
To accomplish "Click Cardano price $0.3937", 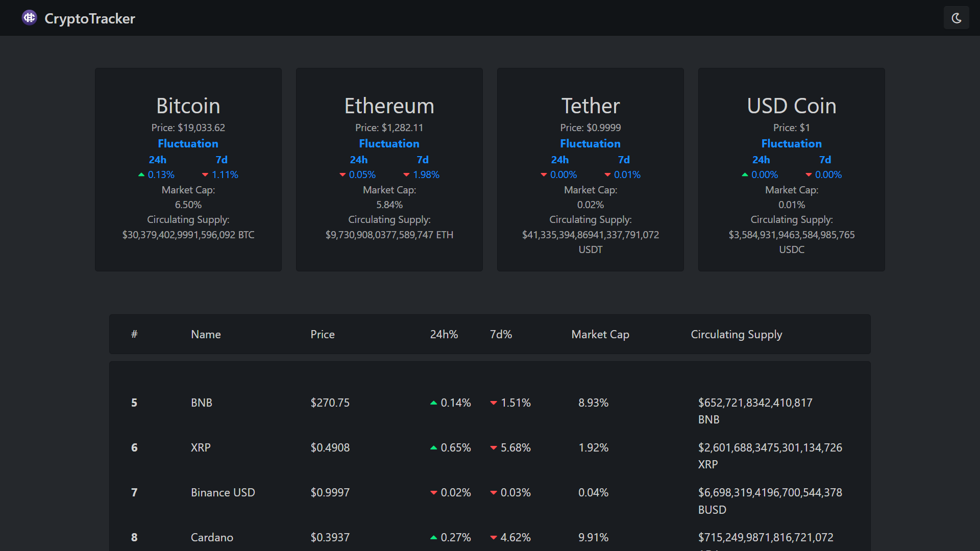I will 330,537.
